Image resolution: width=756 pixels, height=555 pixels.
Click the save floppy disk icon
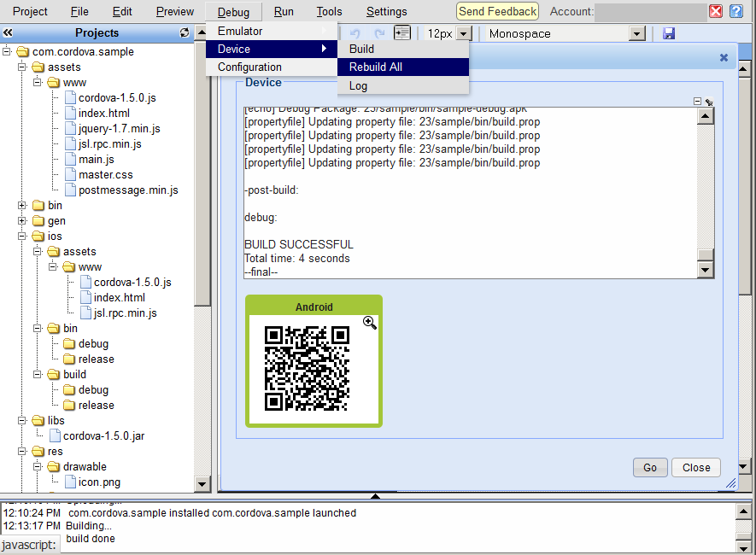coord(669,33)
